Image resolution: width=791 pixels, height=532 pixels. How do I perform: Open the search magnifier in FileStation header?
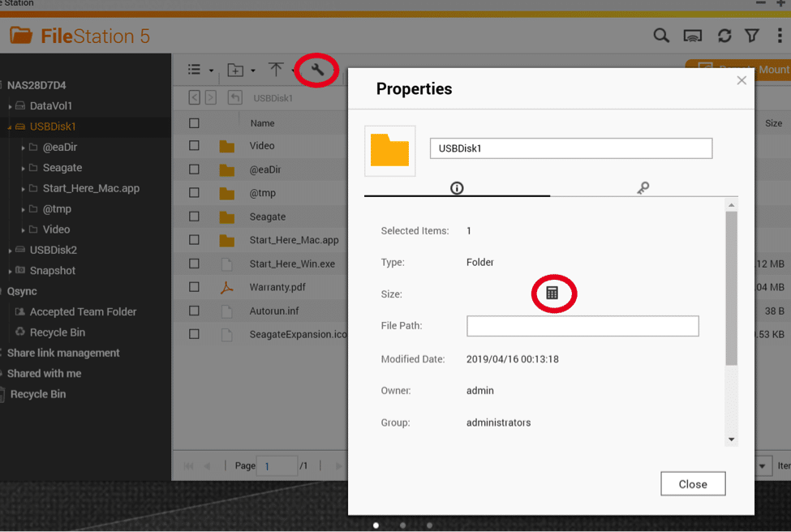click(x=661, y=36)
